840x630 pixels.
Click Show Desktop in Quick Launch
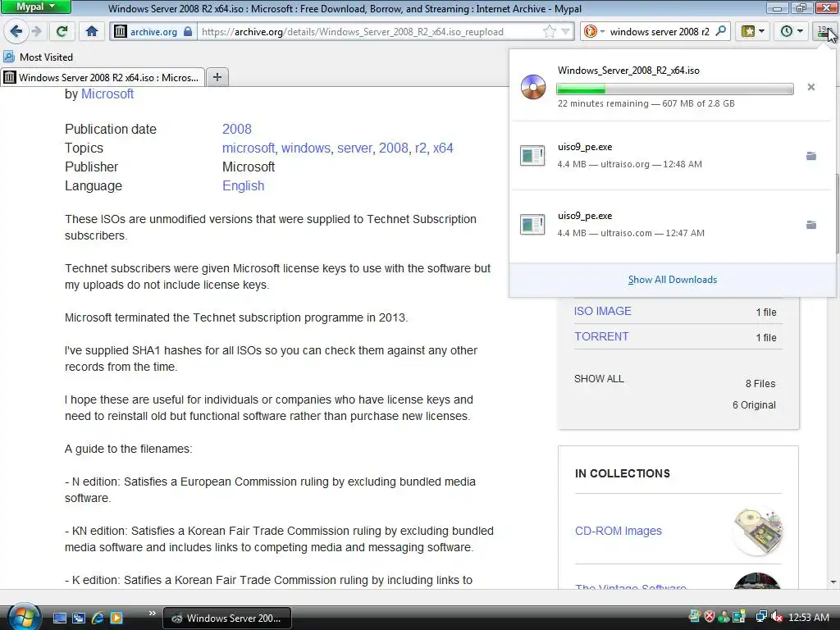point(60,619)
